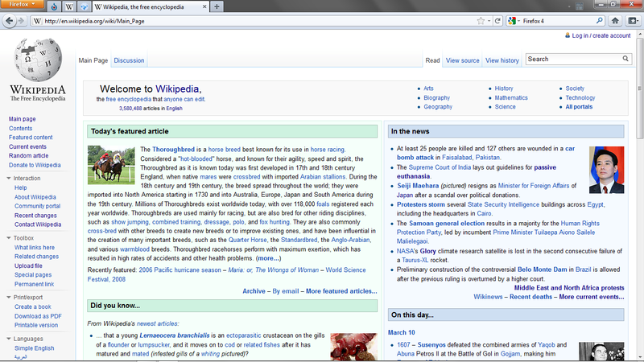Open the Mathematics portal link

point(511,97)
